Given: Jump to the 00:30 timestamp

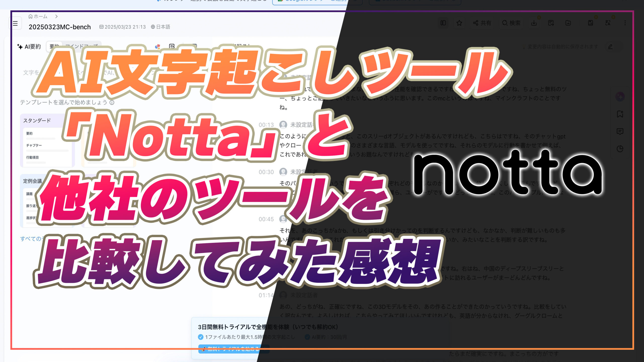Looking at the screenshot, I should coord(266,172).
